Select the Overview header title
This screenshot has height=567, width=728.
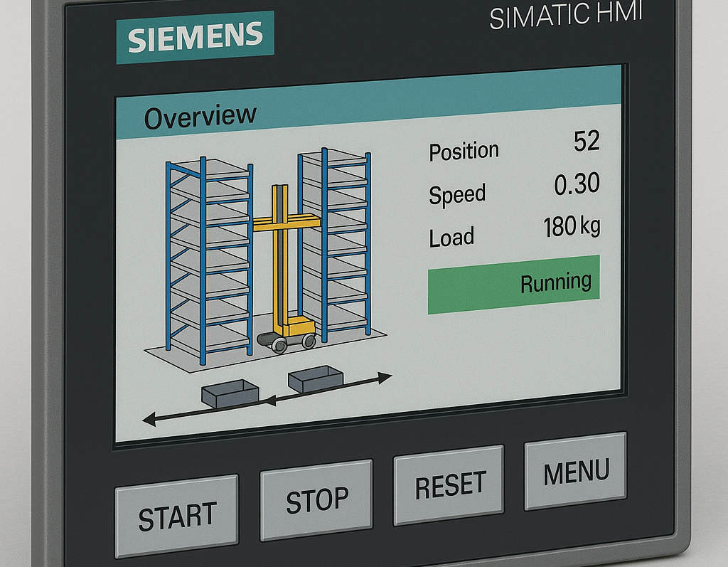(200, 116)
